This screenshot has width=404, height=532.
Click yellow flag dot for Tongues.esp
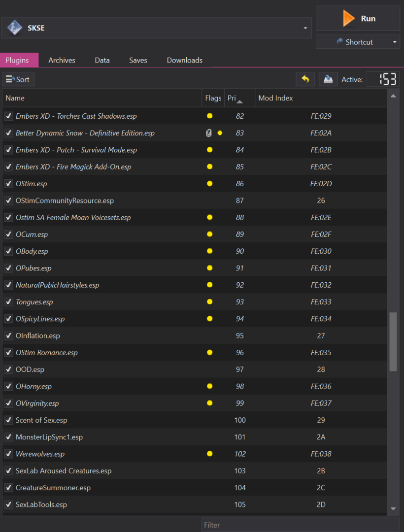pyautogui.click(x=209, y=301)
